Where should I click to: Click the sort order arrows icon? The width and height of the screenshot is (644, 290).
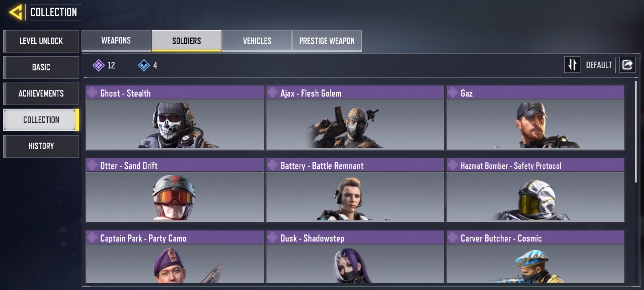572,65
